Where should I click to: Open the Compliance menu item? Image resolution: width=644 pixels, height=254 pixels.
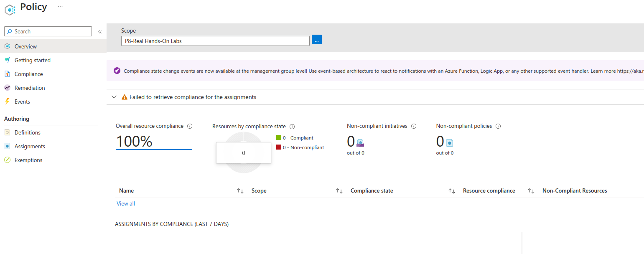pos(28,74)
